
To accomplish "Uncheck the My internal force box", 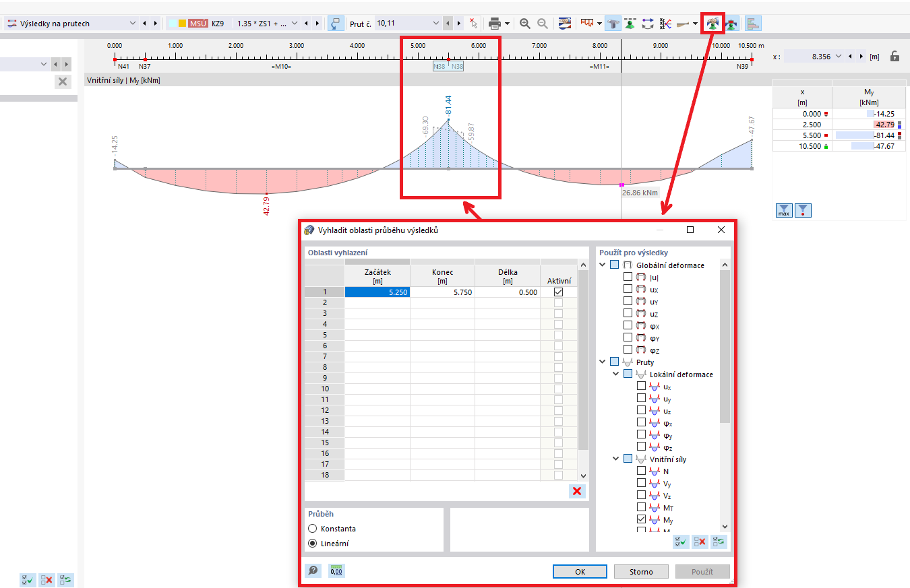I will [x=641, y=519].
